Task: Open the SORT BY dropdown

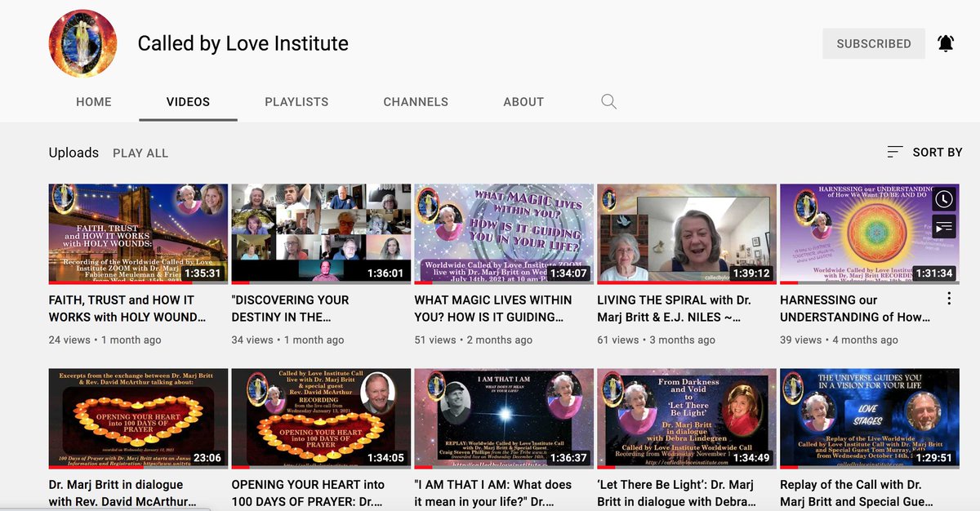Action: [924, 152]
